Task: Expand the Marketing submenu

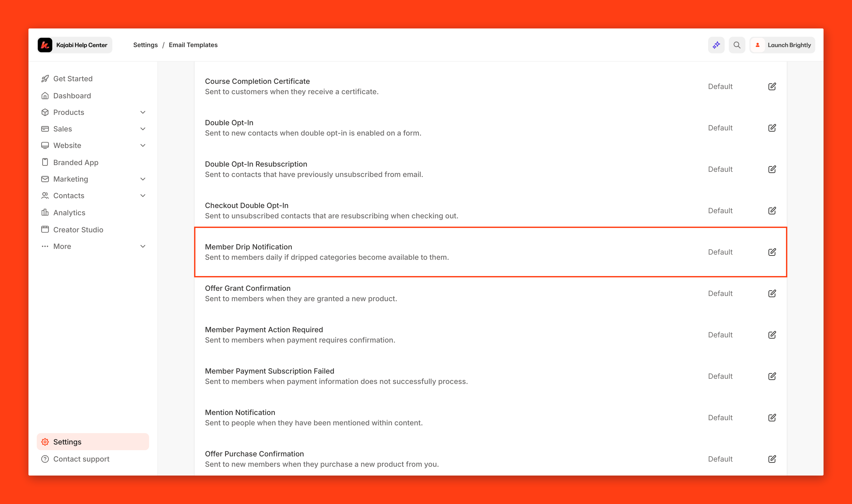Action: tap(143, 179)
